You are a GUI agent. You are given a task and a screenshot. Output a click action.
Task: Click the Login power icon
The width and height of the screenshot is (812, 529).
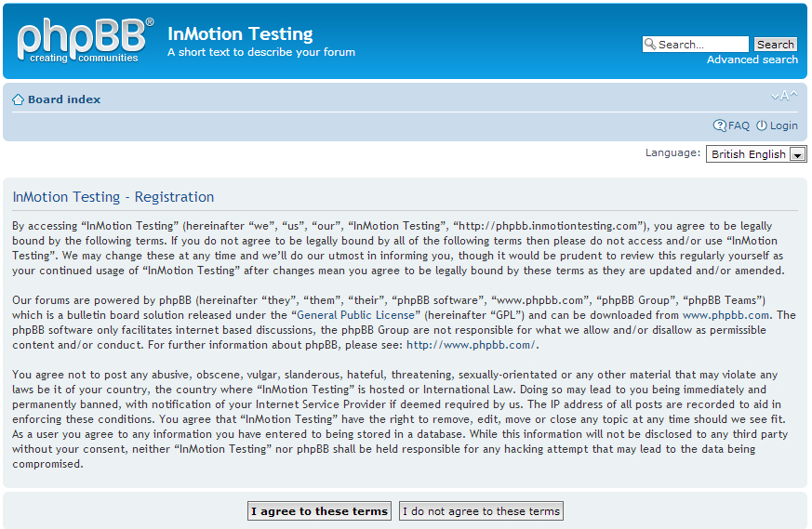[761, 126]
